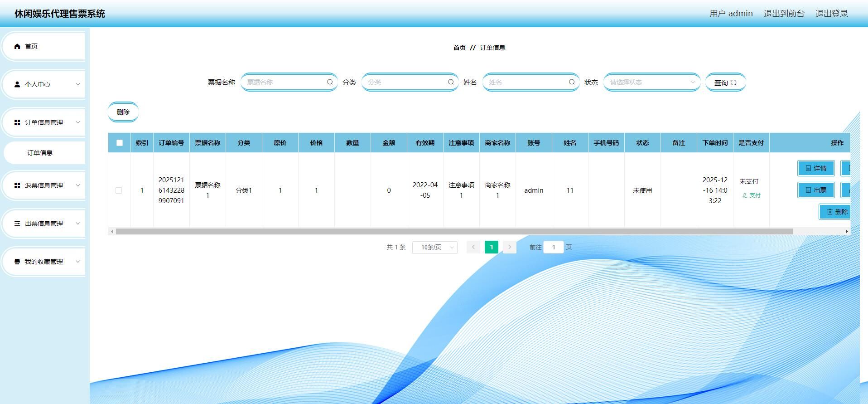Click search icon in 分类 field

coord(451,82)
